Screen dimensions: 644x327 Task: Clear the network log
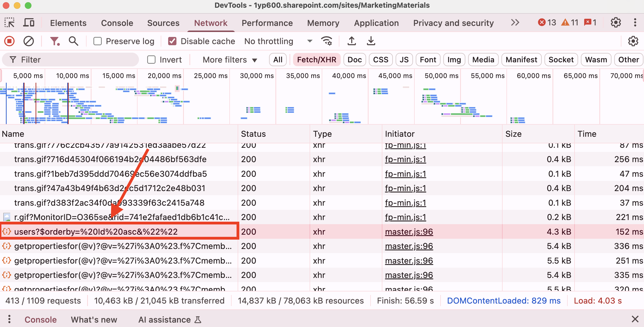pos(29,41)
